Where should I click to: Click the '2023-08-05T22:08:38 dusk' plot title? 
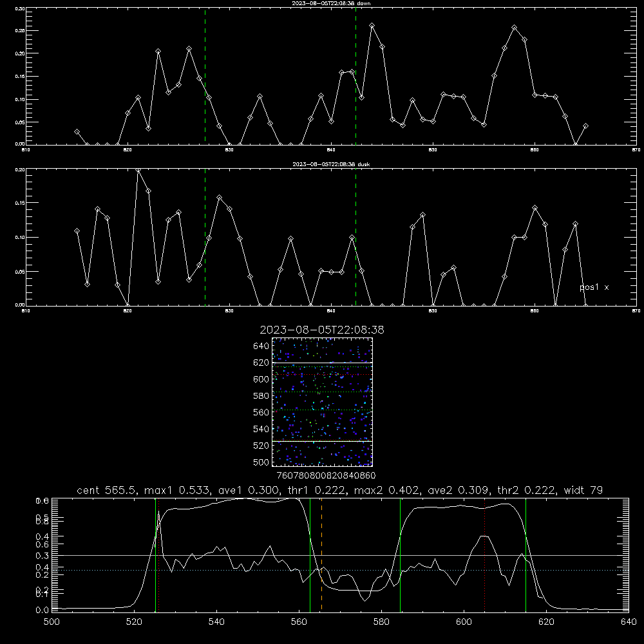pos(331,164)
